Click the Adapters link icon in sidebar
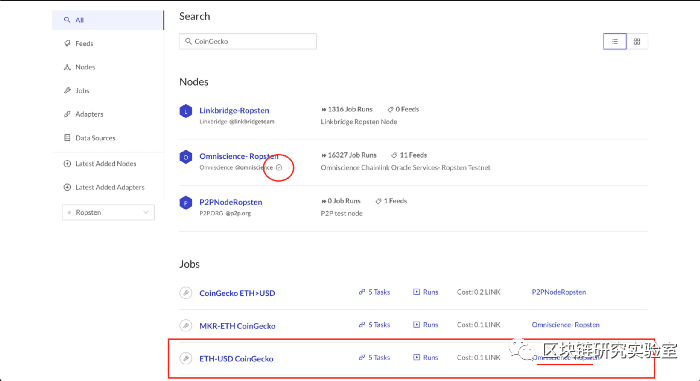The image size is (700, 381). coord(67,114)
